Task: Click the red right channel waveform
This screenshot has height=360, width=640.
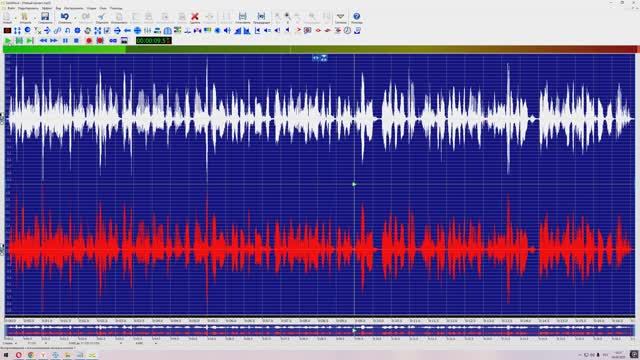Action: 320,249
